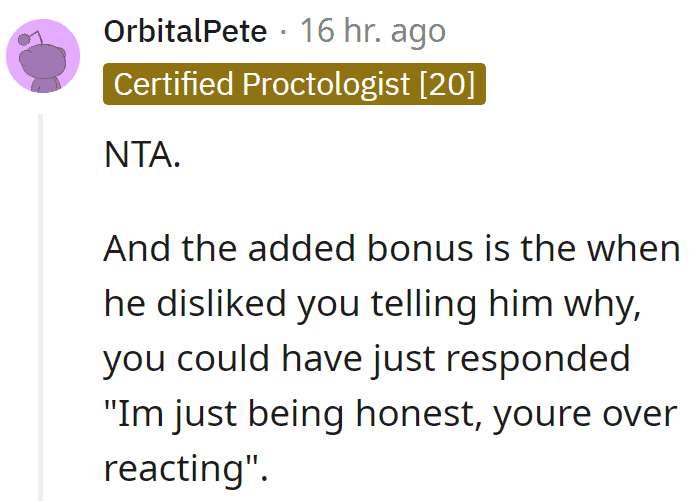This screenshot has width=697, height=501.
Task: Click the word 'being' in the quoted reply
Action: (x=296, y=414)
